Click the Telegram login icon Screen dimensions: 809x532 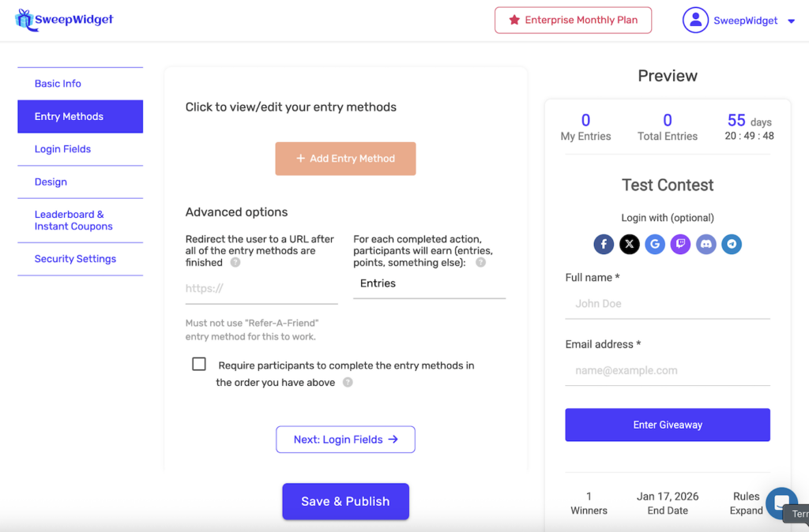pos(732,244)
